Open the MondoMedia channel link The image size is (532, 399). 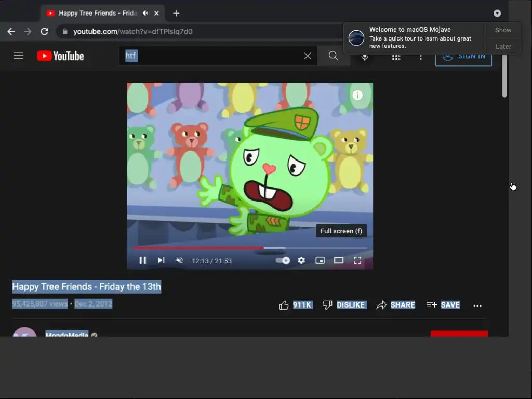[x=67, y=334]
